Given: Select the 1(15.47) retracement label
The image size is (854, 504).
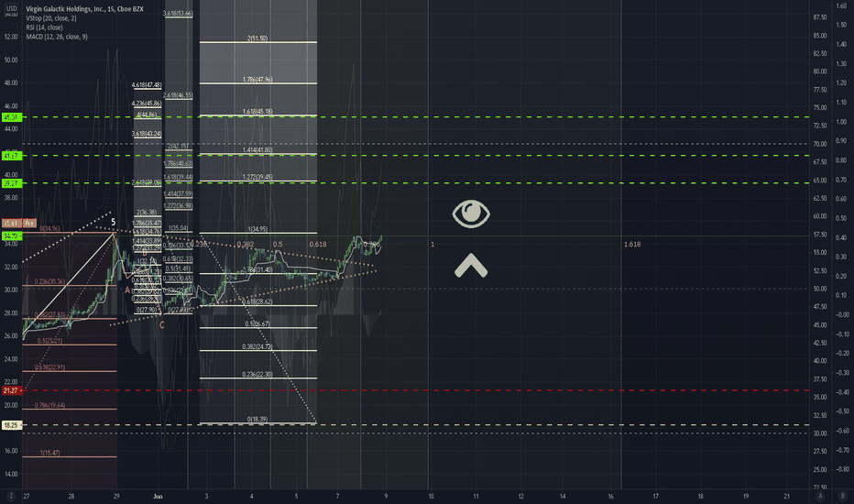Looking at the screenshot, I should (50, 453).
